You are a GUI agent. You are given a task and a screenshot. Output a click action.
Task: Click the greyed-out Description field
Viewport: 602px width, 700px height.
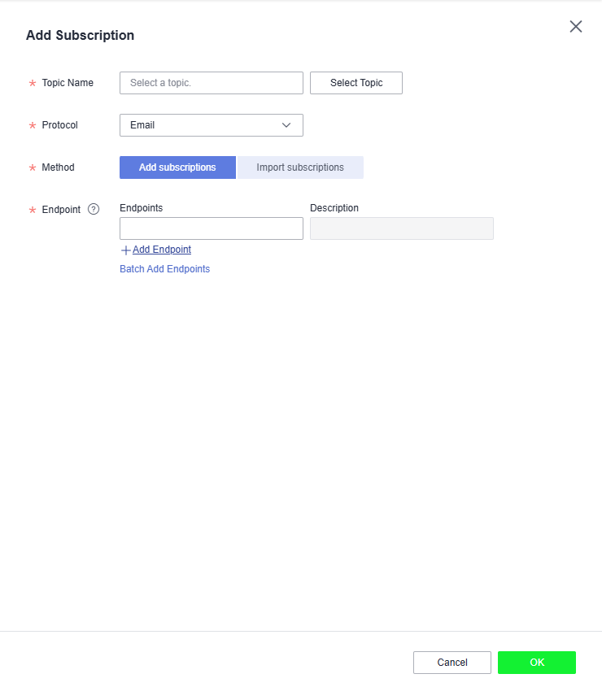pyautogui.click(x=401, y=228)
